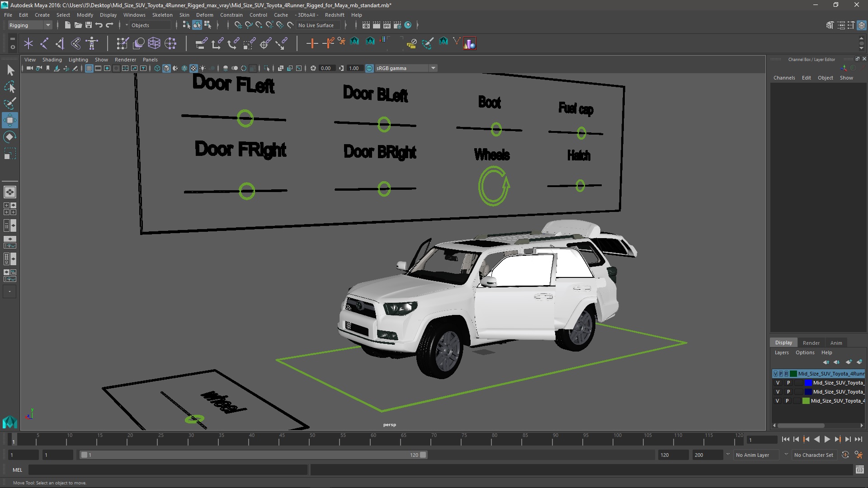Screen dimensions: 868x488
Task: Activate the Rotate tool in toolbox
Action: pos(10,137)
